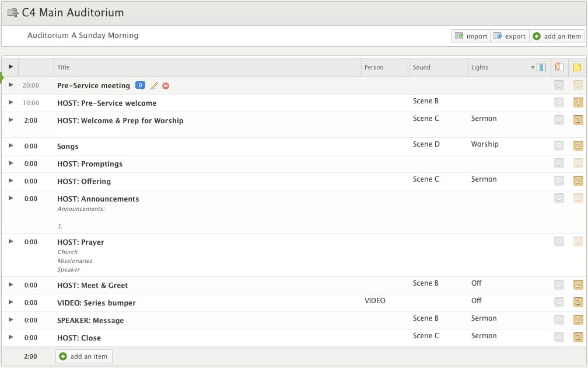
Task: Open notes icon for Songs row
Action: (x=578, y=145)
